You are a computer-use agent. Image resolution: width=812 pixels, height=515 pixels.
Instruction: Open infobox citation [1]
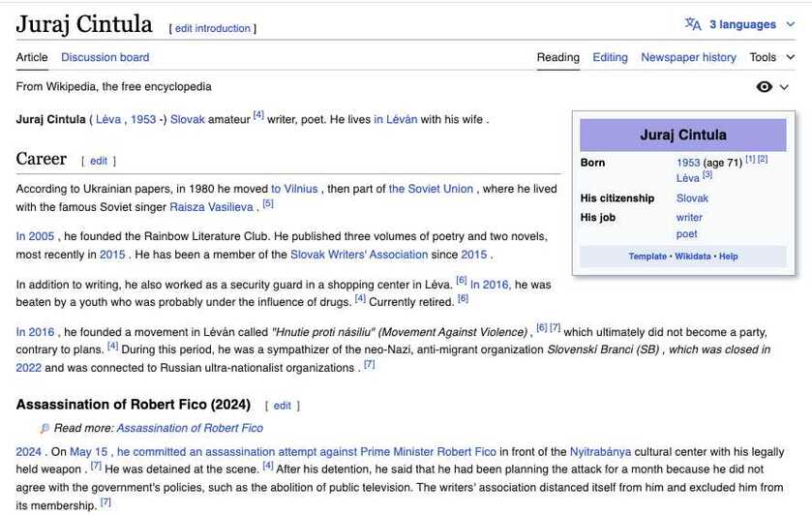pyautogui.click(x=750, y=159)
